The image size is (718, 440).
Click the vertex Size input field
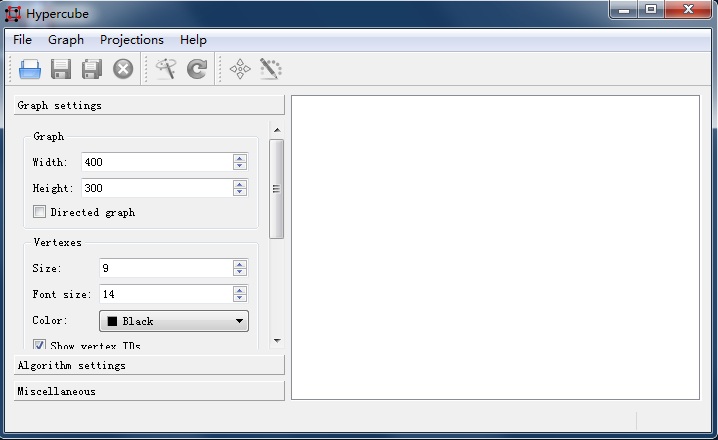click(166, 268)
